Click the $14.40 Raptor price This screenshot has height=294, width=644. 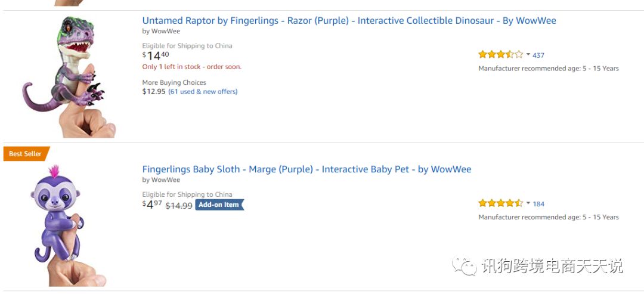tap(156, 56)
